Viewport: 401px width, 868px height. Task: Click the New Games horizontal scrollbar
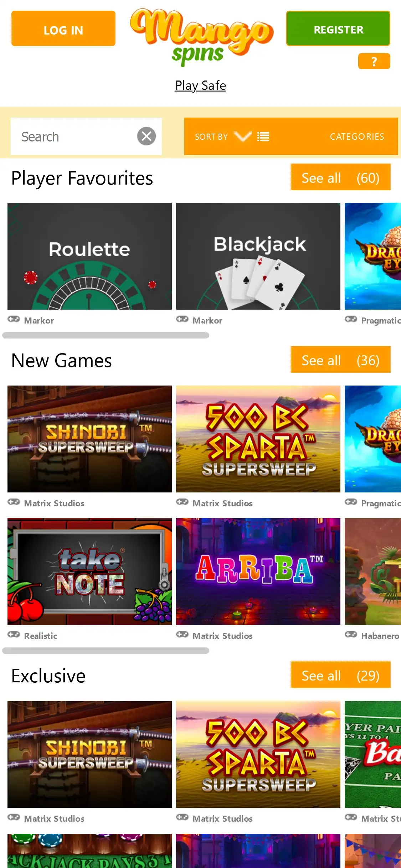(x=106, y=651)
